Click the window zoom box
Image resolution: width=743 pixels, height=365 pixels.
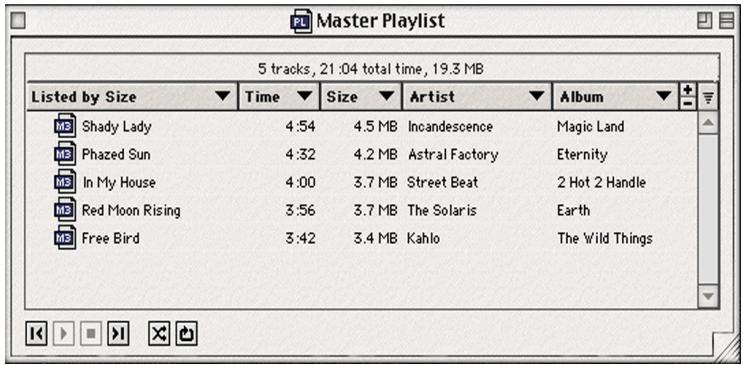(x=705, y=21)
